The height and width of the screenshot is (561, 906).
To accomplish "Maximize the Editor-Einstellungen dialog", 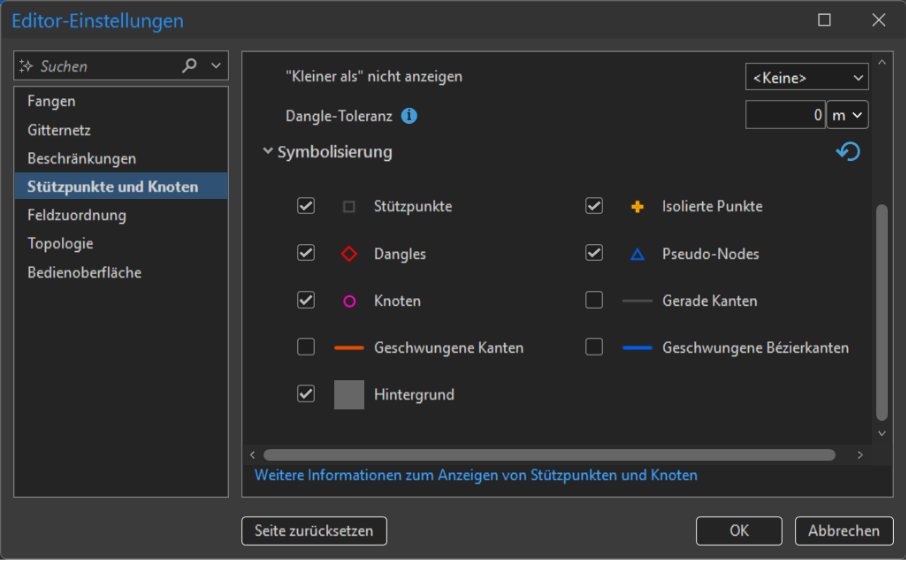I will [825, 20].
